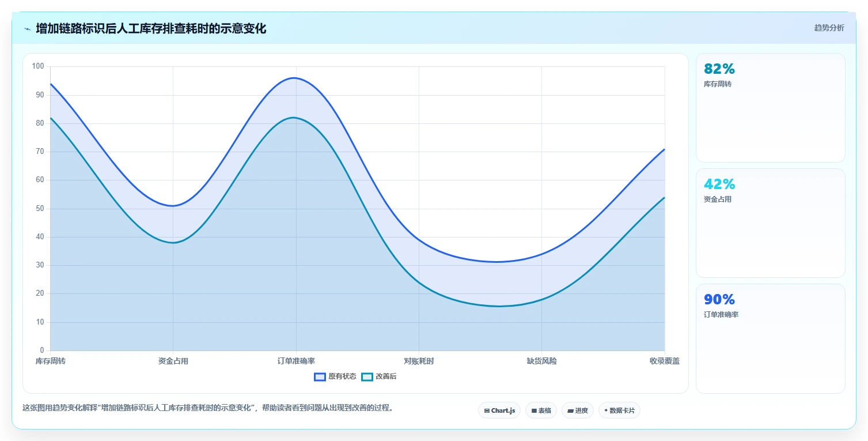Viewport: 868px width, 441px height.
Task: Click the 100 value on y-axis
Action: [38, 66]
